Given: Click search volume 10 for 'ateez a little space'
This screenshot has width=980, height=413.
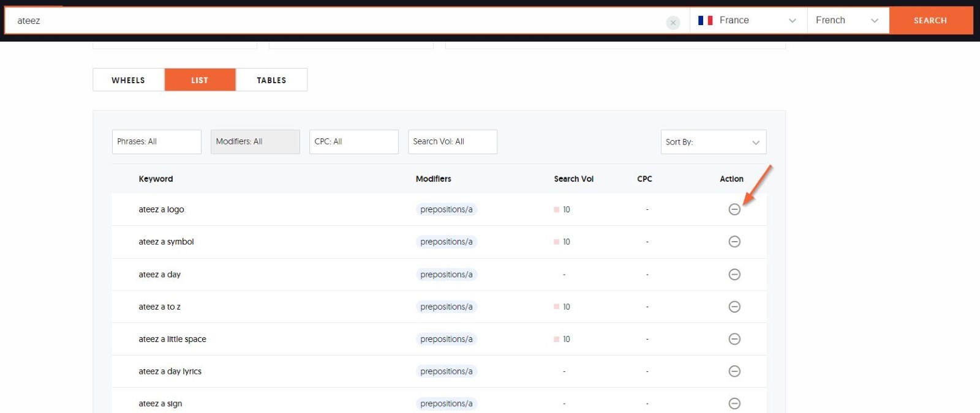Looking at the screenshot, I should pos(566,339).
